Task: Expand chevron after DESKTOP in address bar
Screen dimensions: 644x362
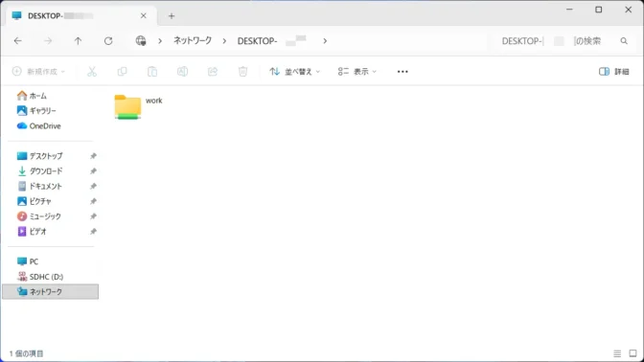Action: click(325, 41)
